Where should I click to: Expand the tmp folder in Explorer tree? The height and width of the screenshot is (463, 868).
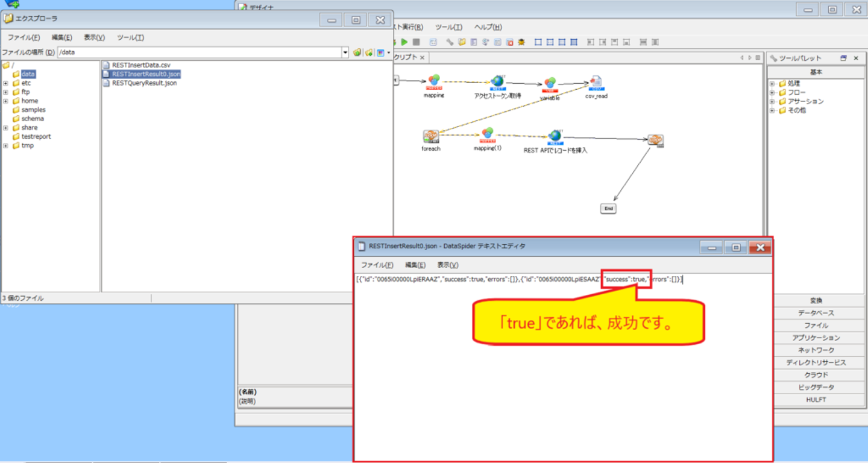pyautogui.click(x=5, y=146)
